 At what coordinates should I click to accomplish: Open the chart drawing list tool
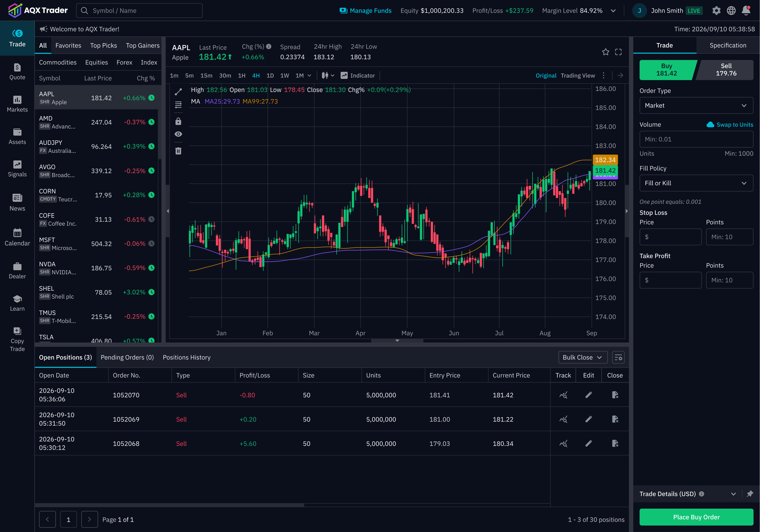pos(178,105)
